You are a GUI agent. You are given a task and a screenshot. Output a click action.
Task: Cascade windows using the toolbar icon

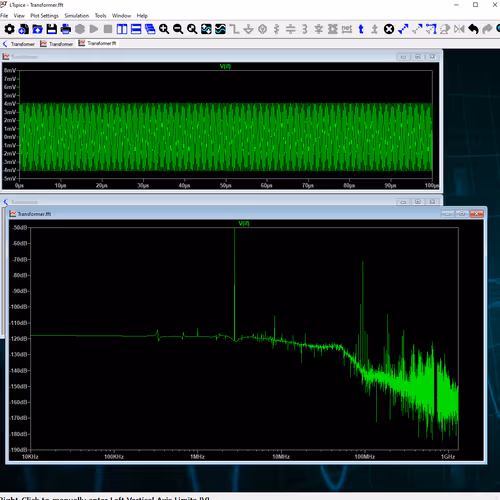(x=150, y=29)
